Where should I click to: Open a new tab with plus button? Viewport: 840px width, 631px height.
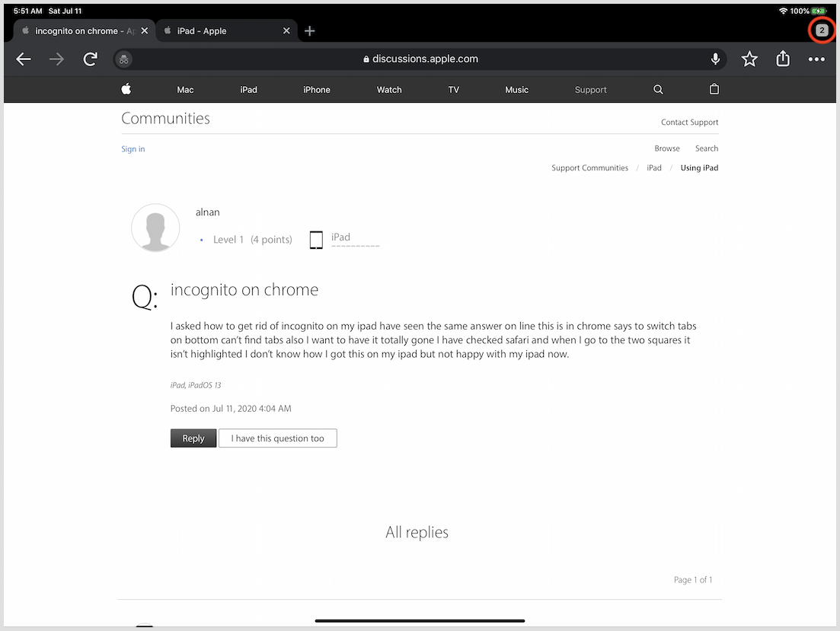point(310,31)
